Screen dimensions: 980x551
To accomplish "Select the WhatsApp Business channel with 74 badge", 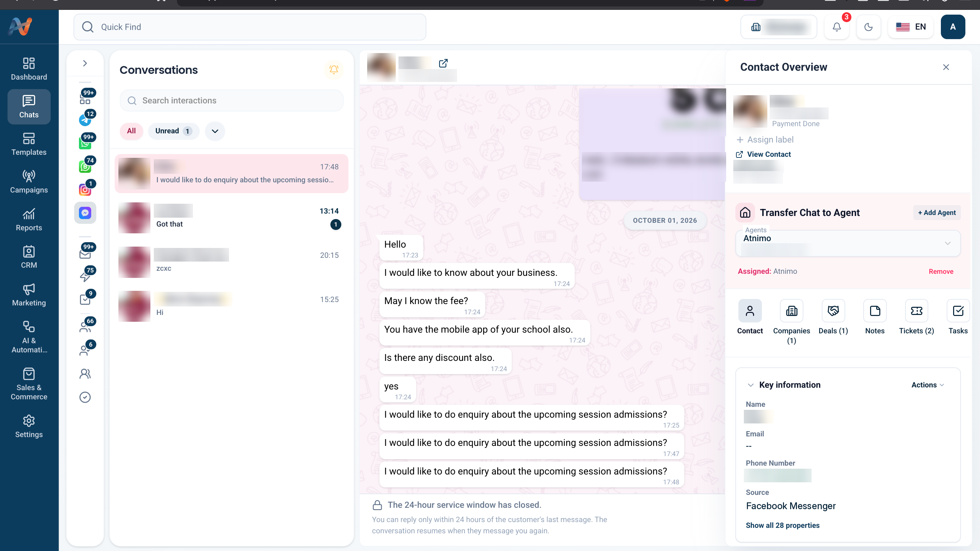I will pyautogui.click(x=85, y=166).
